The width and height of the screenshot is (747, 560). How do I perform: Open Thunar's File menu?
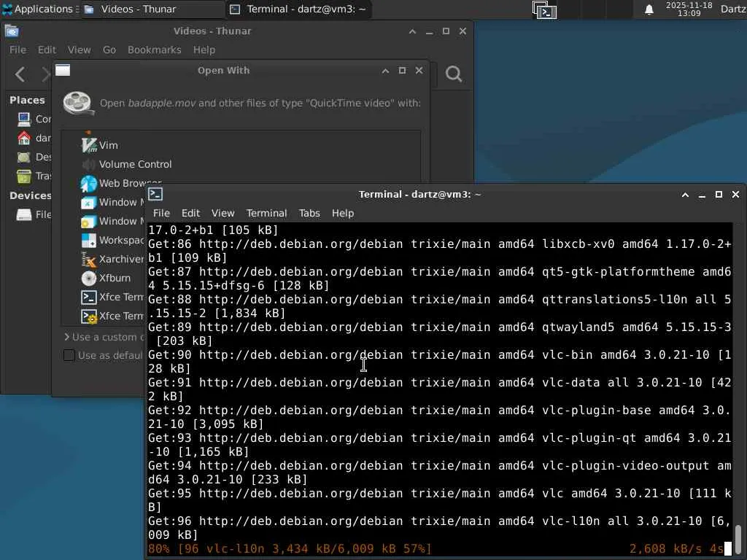click(18, 50)
